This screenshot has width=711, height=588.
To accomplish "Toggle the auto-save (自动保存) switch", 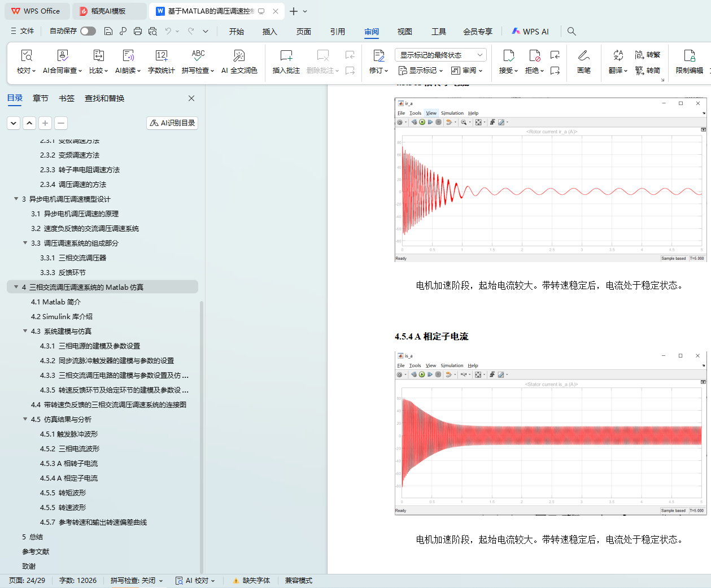I will point(88,31).
